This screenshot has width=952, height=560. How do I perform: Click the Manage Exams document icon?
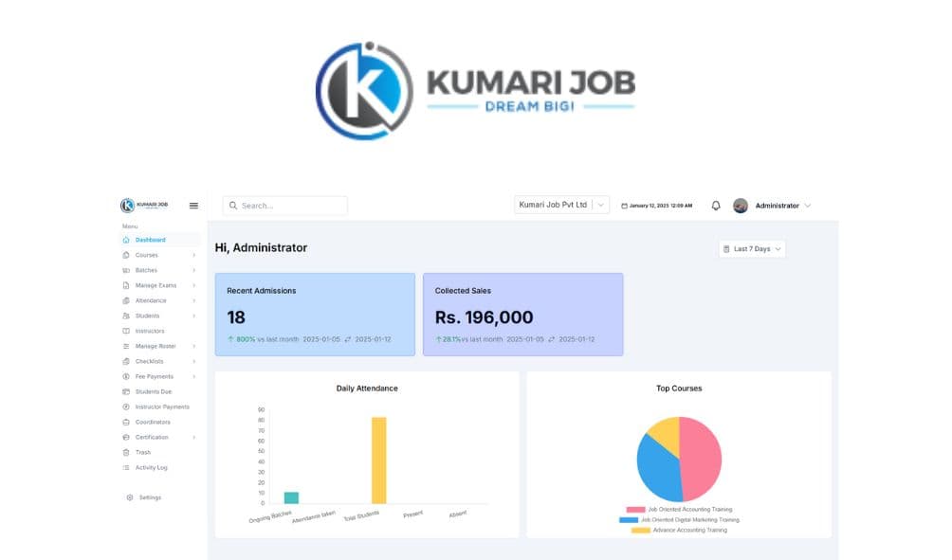[126, 286]
